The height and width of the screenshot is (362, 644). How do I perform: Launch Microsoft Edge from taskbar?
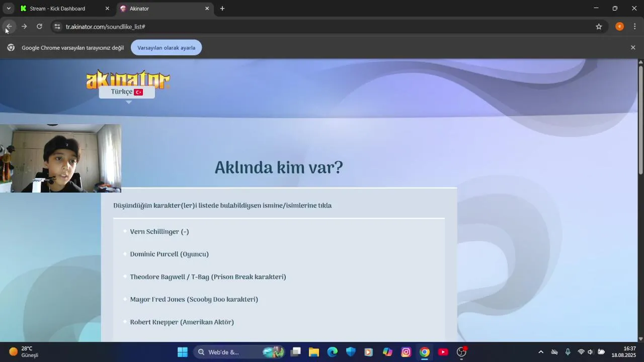333,352
